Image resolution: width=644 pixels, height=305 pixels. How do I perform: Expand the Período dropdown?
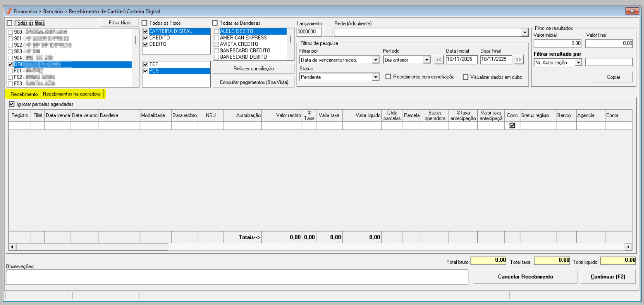coord(426,60)
